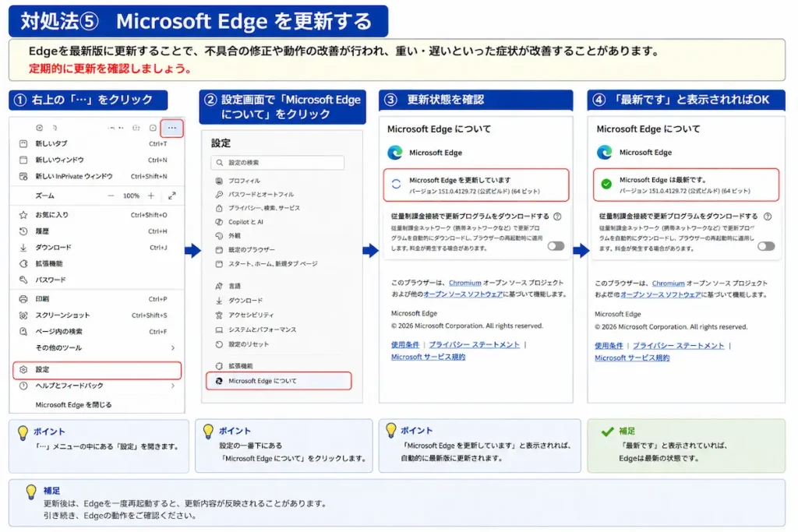
Task: Click the 印刷 printer icon
Action: tap(23, 299)
